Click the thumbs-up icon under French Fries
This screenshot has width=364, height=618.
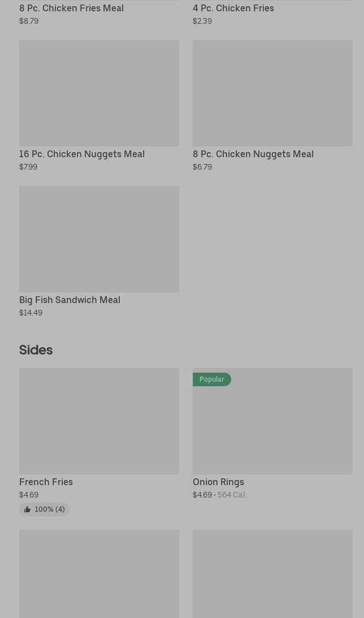(x=27, y=509)
